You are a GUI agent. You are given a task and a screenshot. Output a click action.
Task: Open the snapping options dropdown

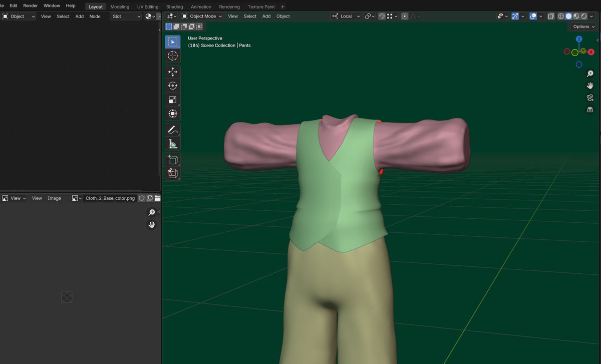[392, 16]
